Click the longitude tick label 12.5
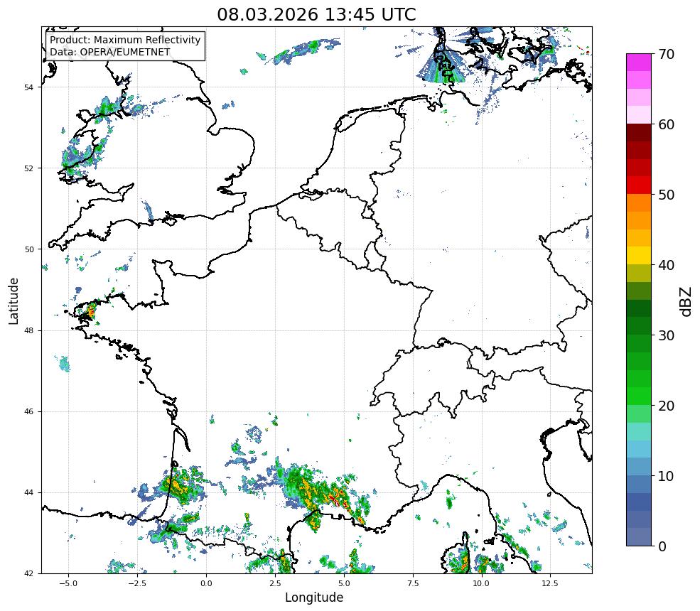The image size is (700, 611). pyautogui.click(x=550, y=583)
